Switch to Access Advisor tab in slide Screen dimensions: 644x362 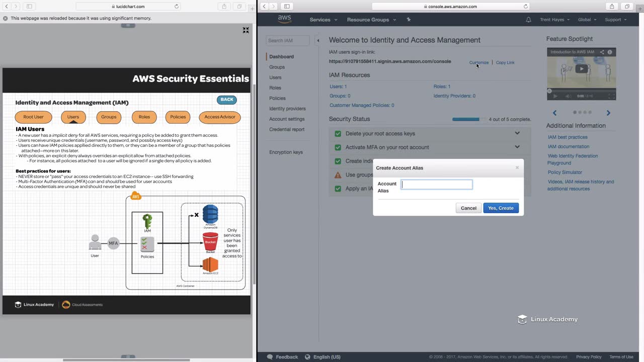tap(220, 117)
